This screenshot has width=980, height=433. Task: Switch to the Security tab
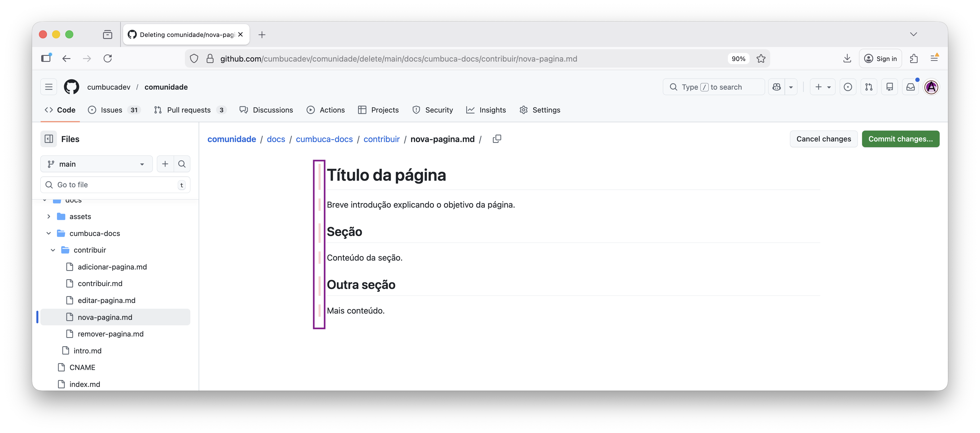432,110
